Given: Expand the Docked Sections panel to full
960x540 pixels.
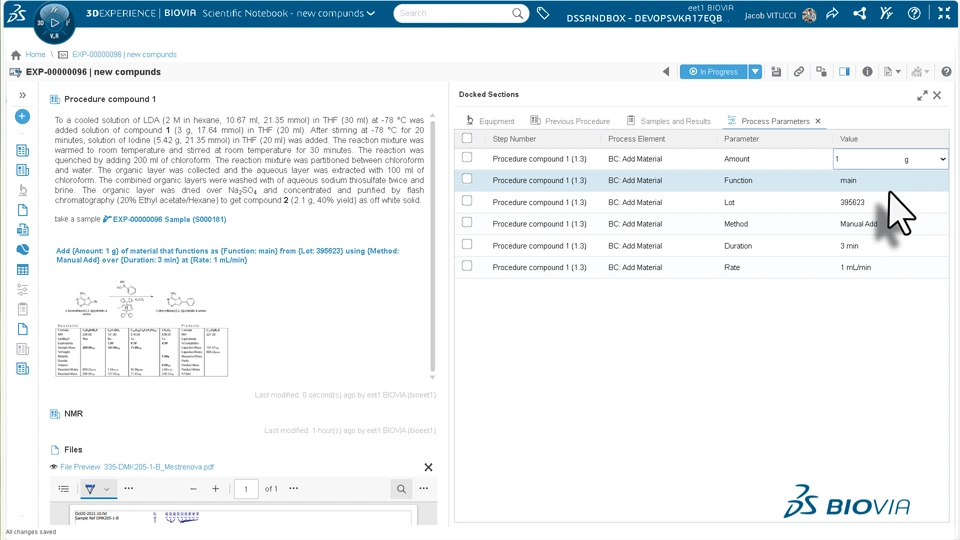Looking at the screenshot, I should (x=922, y=96).
